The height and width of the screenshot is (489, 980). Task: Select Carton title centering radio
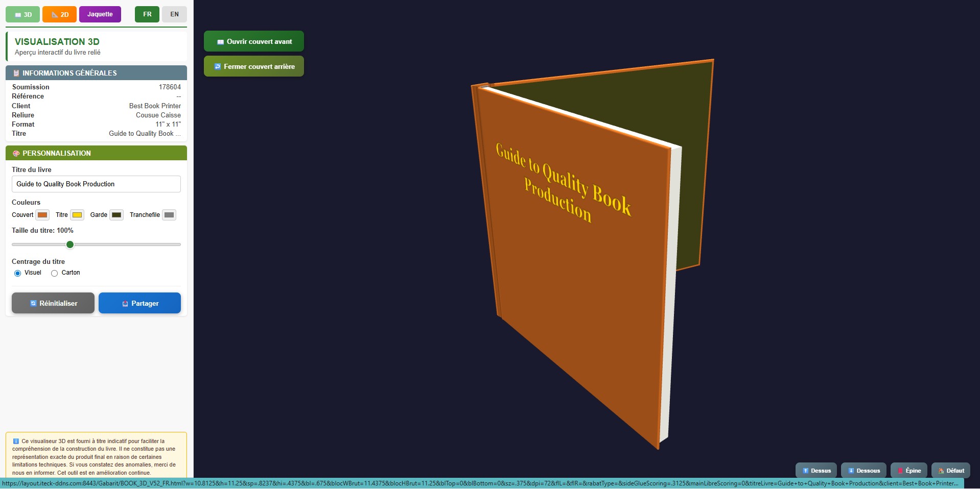[55, 273]
